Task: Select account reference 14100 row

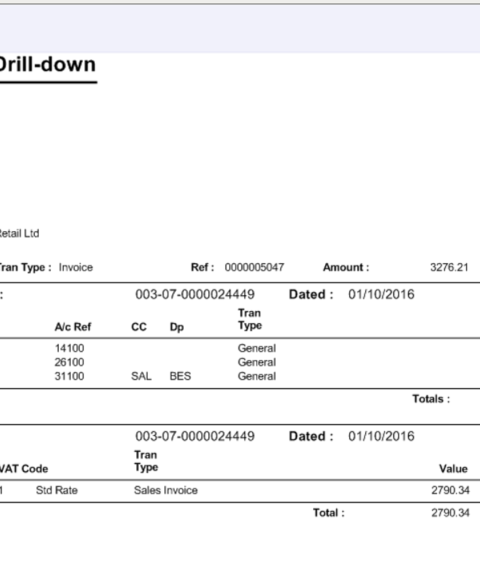Action: 240,348
